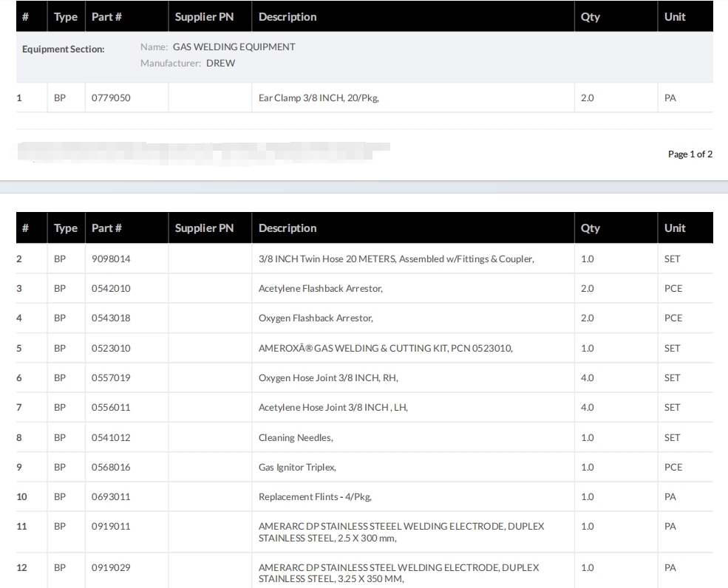
Task: Click part number 0779050 in first table
Action: click(111, 98)
